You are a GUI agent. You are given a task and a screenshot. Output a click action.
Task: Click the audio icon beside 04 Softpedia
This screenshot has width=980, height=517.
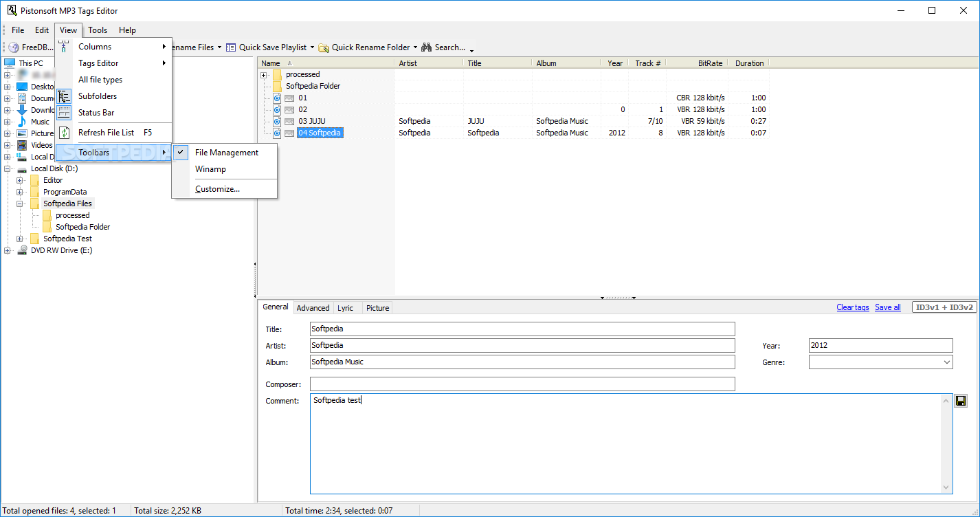277,133
